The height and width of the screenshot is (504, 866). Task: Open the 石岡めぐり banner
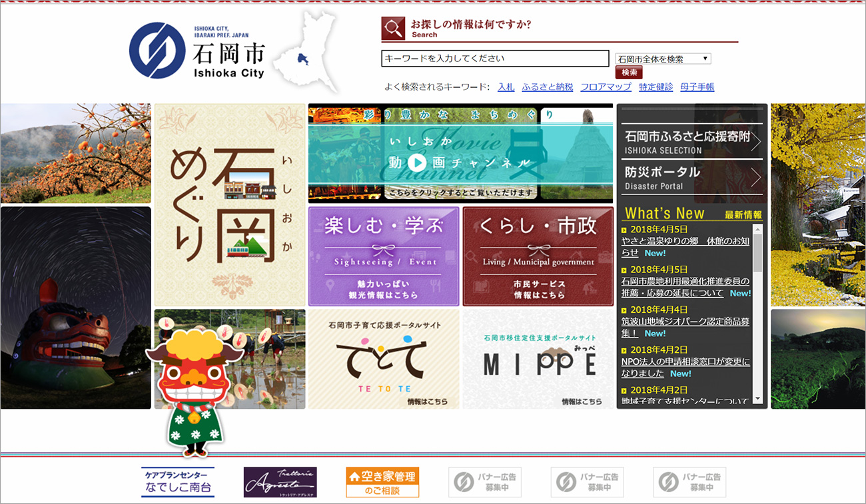pyautogui.click(x=230, y=204)
